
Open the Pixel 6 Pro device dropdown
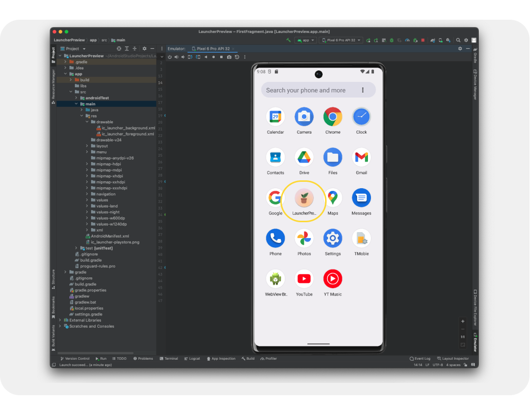coord(341,40)
